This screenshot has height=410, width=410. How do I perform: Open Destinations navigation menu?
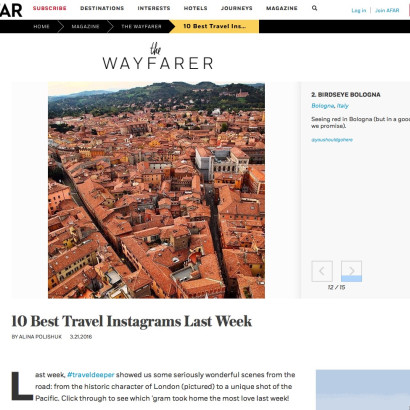pyautogui.click(x=102, y=8)
